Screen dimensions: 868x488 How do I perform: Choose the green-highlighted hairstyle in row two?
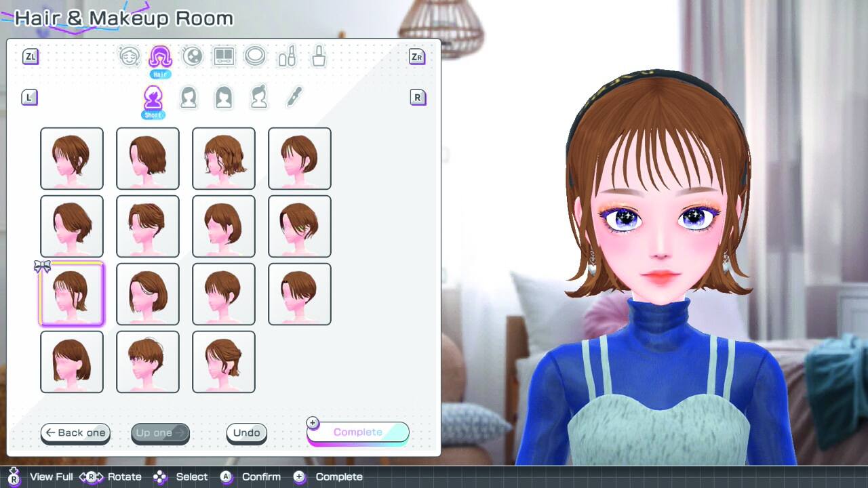pos(300,226)
